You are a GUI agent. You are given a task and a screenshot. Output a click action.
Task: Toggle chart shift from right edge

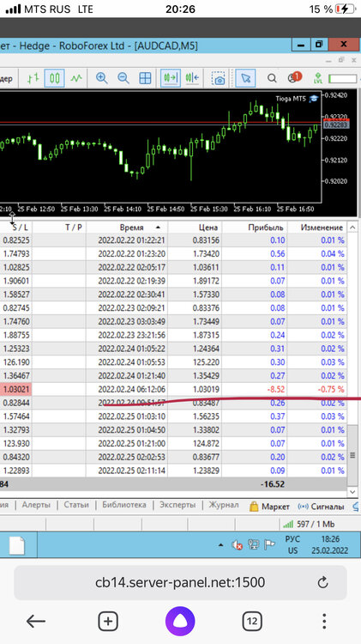click(x=192, y=77)
